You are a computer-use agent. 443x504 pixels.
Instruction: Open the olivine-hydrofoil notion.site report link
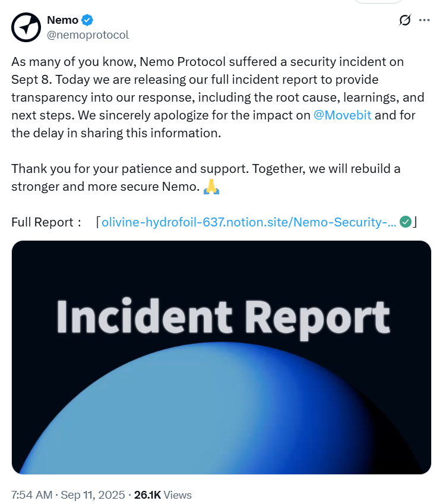tap(248, 222)
